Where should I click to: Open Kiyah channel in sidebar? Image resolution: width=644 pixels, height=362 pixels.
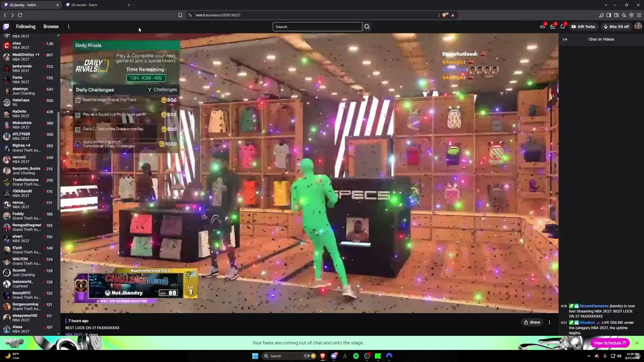[x=29, y=250]
